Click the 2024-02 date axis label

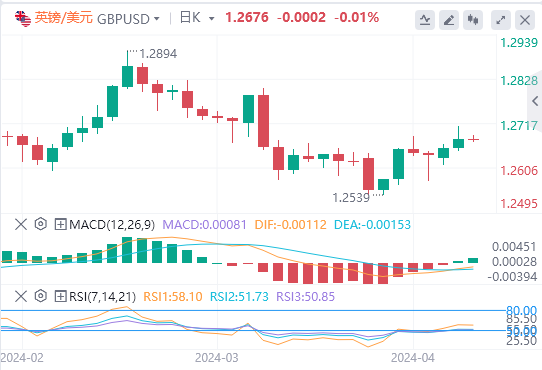pos(22,358)
